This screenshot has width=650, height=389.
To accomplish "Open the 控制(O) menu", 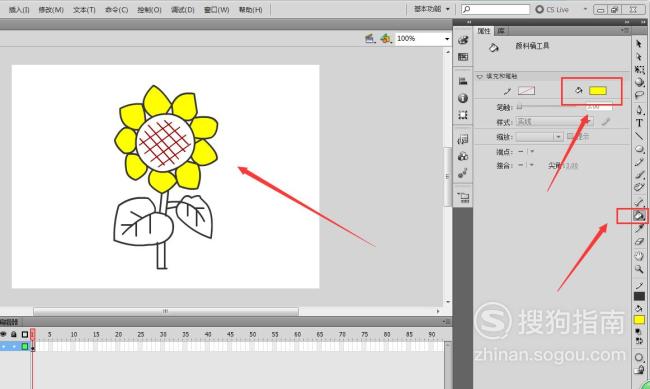I will point(149,10).
